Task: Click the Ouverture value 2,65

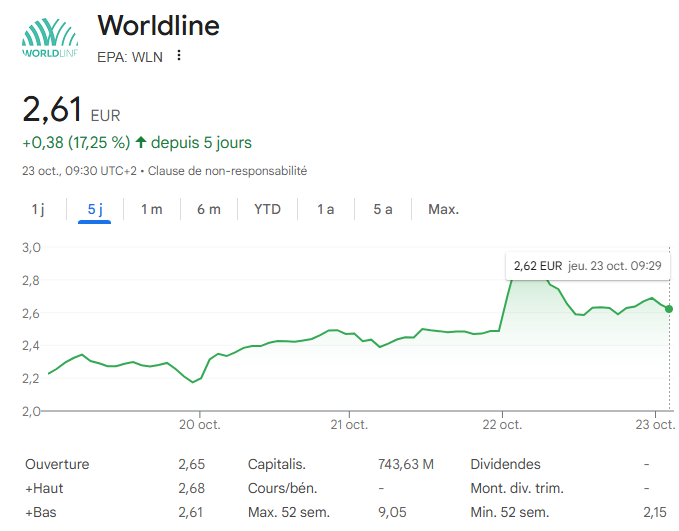Action: (x=191, y=464)
